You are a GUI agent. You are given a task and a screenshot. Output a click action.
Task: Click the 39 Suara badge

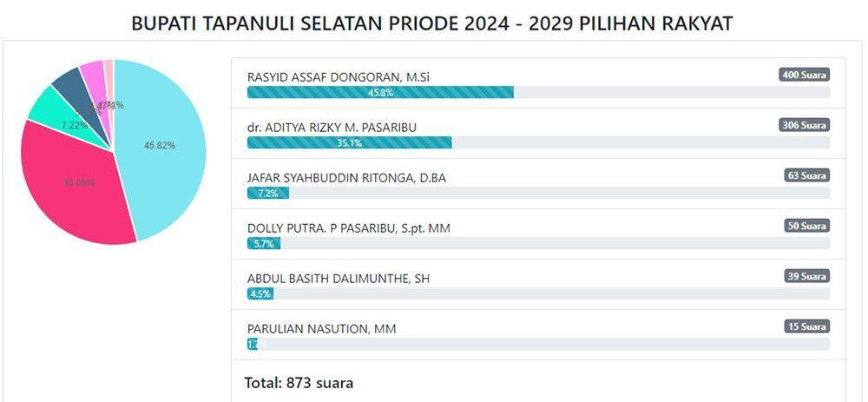(x=807, y=276)
